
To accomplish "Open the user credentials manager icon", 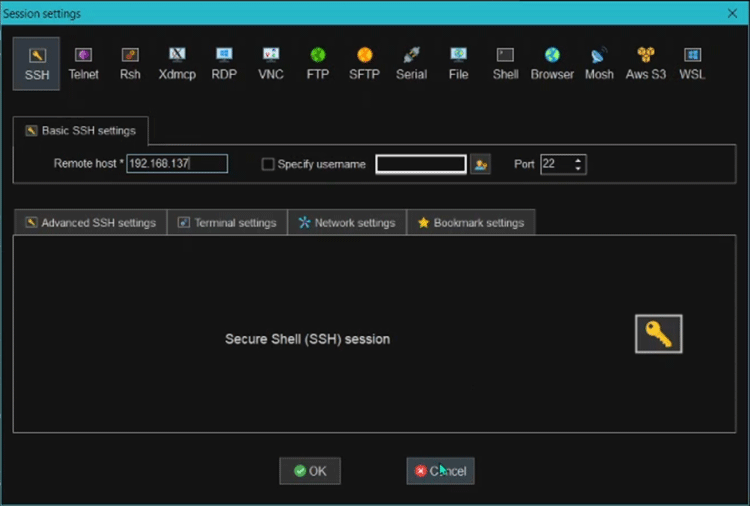I will [480, 165].
